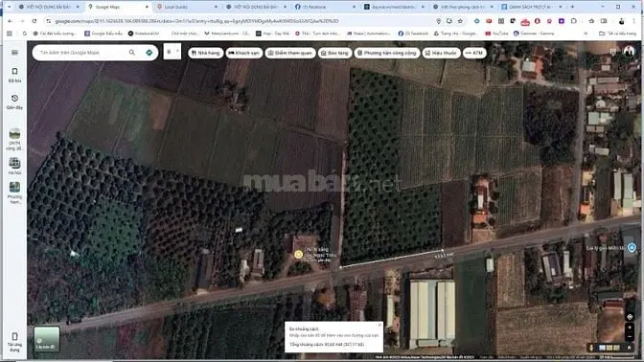Expand the dropdown next to search box
The image size is (644, 362).
(172, 52)
